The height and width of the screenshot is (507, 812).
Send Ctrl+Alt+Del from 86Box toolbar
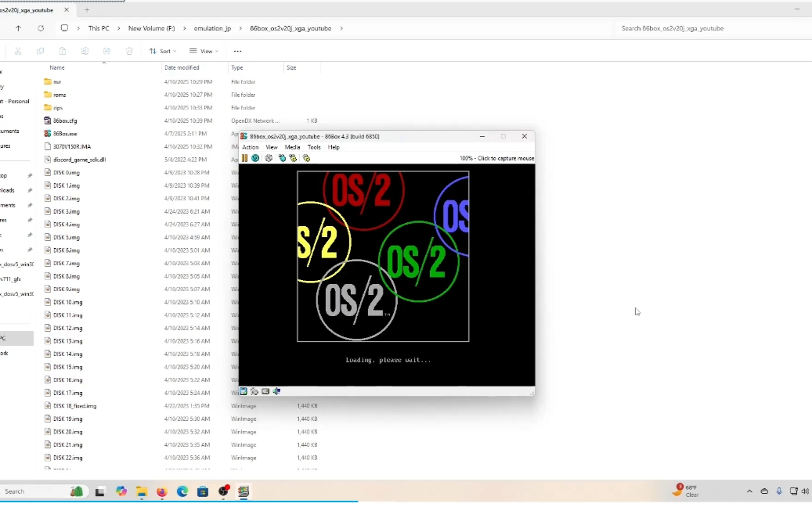point(282,158)
